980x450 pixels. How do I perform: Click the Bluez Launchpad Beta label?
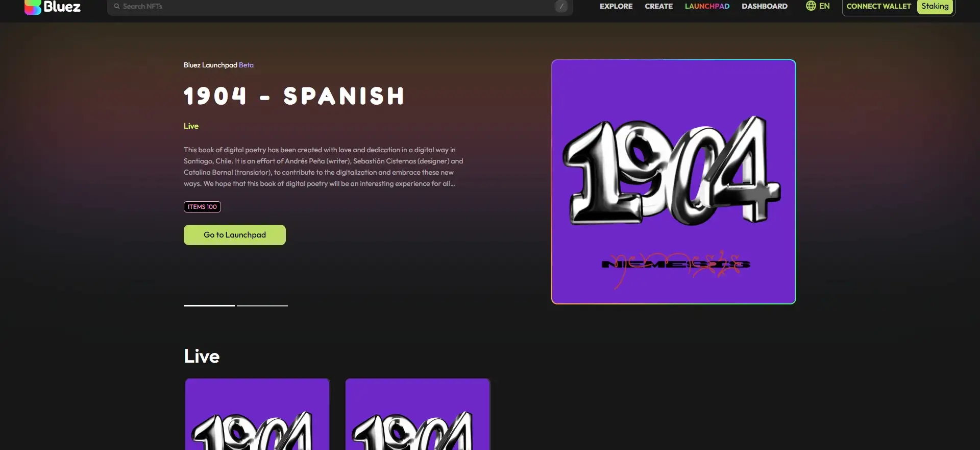point(218,65)
